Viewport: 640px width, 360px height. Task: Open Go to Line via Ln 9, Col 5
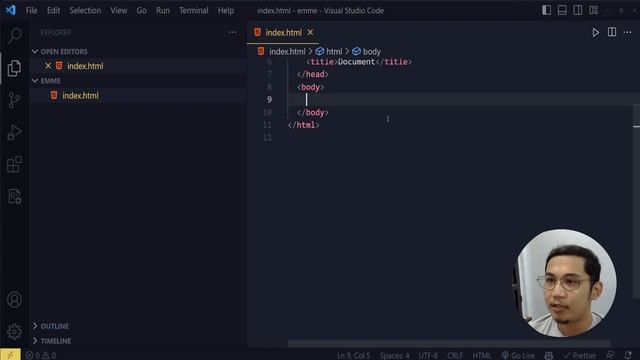[x=353, y=356]
